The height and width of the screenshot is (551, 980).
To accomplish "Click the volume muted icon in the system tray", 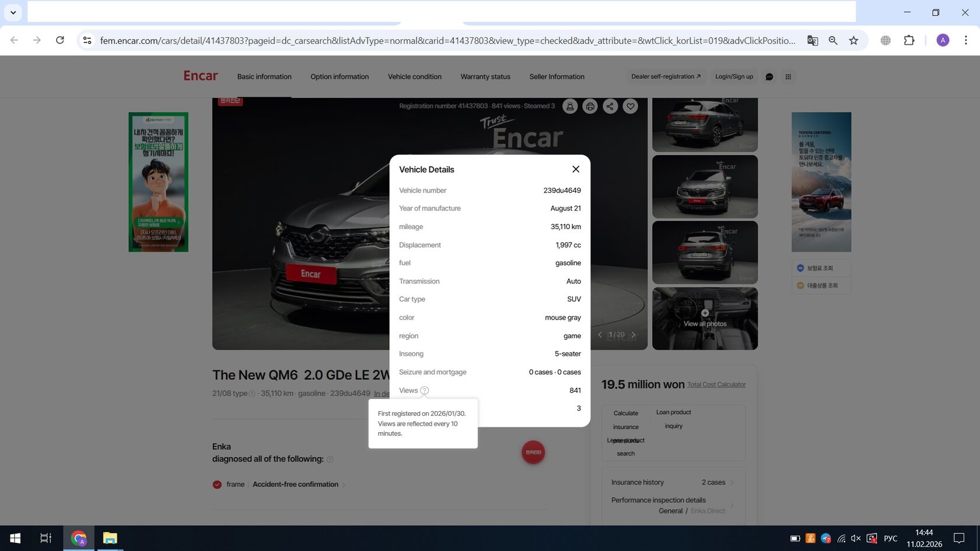I will coord(856,538).
